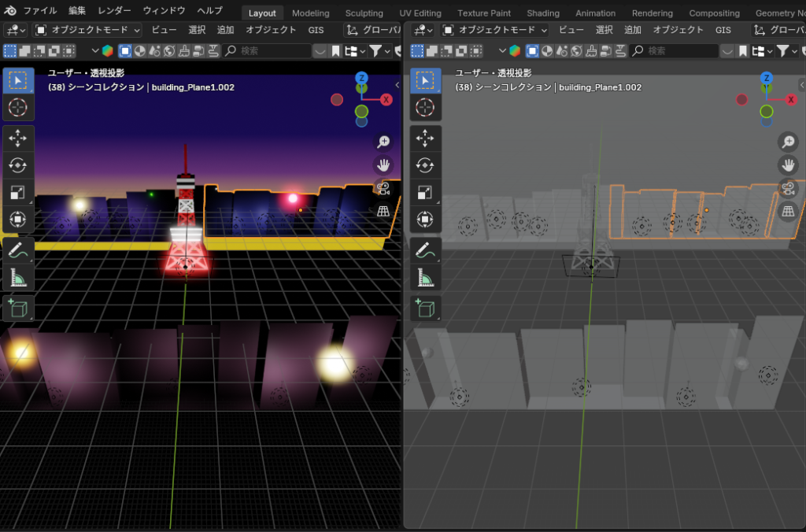Pick the Annotate pencil tool in left viewport

[x=17, y=251]
